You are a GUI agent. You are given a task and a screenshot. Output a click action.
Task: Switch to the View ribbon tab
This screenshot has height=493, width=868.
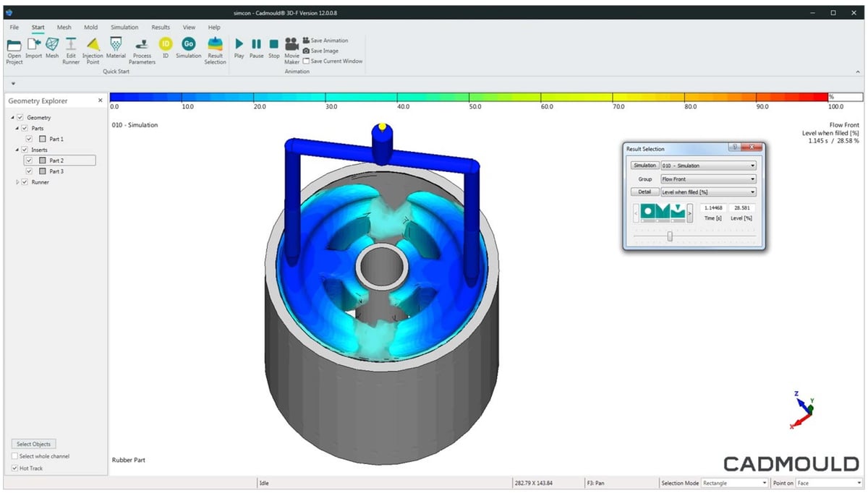(x=189, y=27)
